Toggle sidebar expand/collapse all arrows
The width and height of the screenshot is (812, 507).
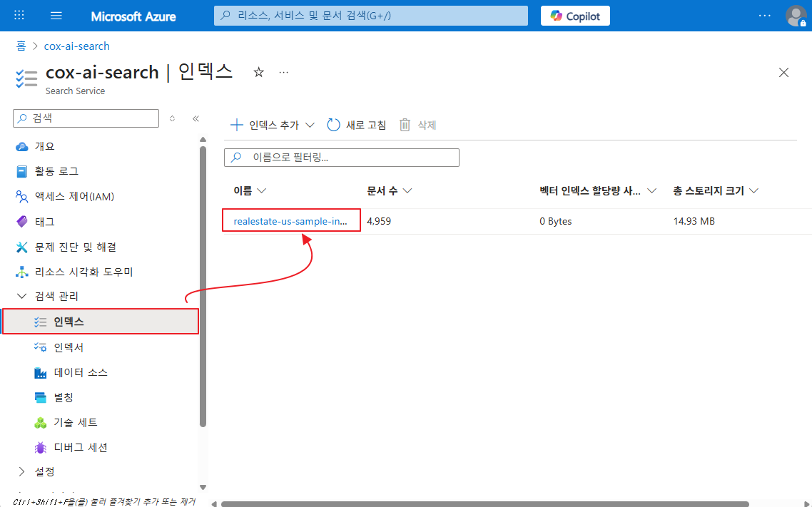[x=173, y=118]
